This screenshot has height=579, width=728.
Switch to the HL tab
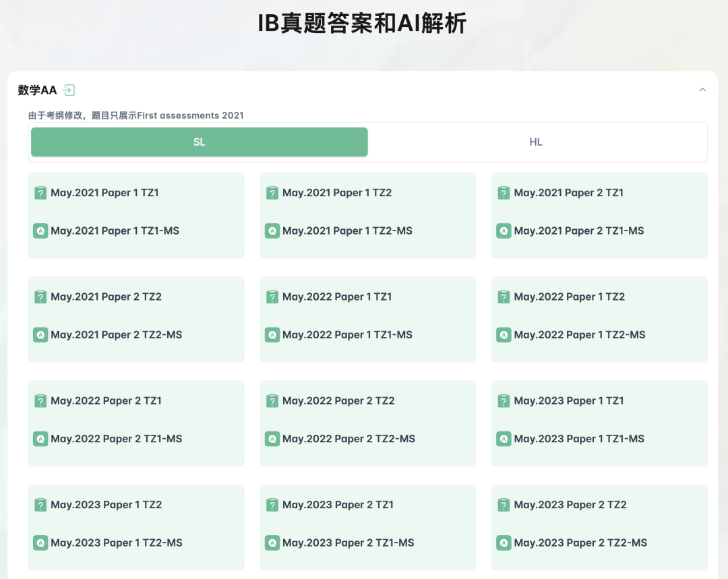pos(536,142)
